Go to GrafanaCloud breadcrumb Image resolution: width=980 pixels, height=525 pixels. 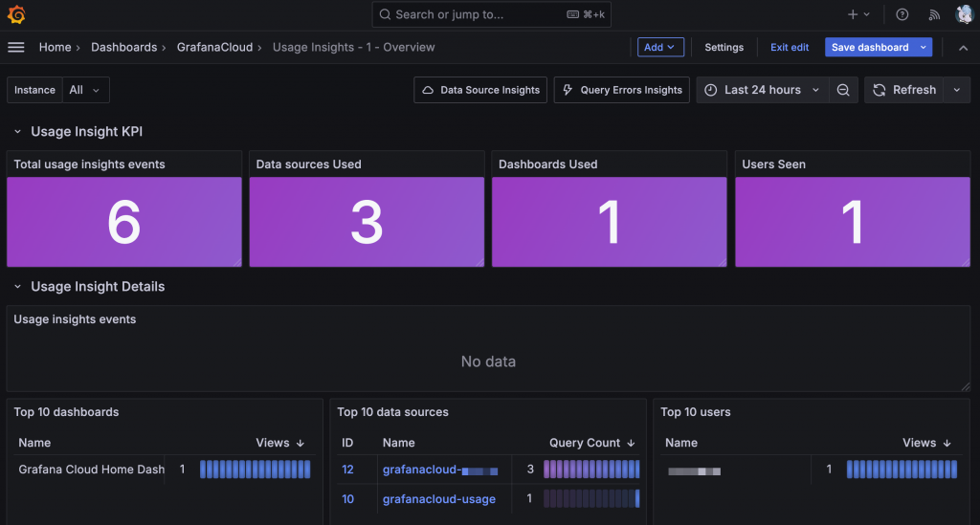[x=214, y=48]
